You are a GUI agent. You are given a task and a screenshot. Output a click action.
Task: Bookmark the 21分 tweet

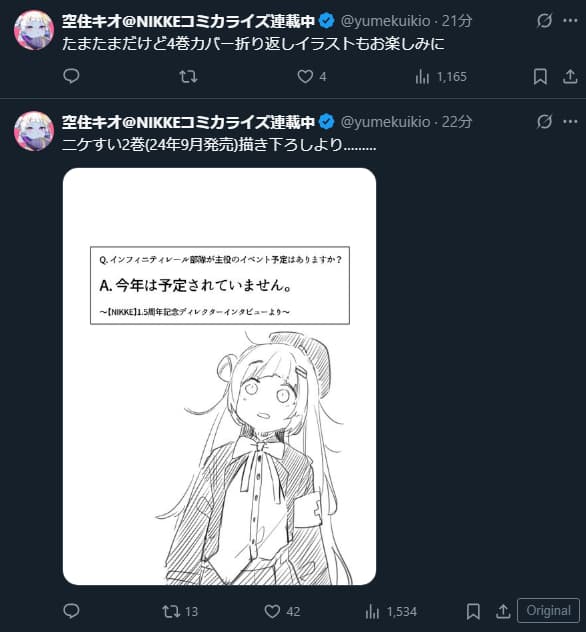pyautogui.click(x=540, y=76)
